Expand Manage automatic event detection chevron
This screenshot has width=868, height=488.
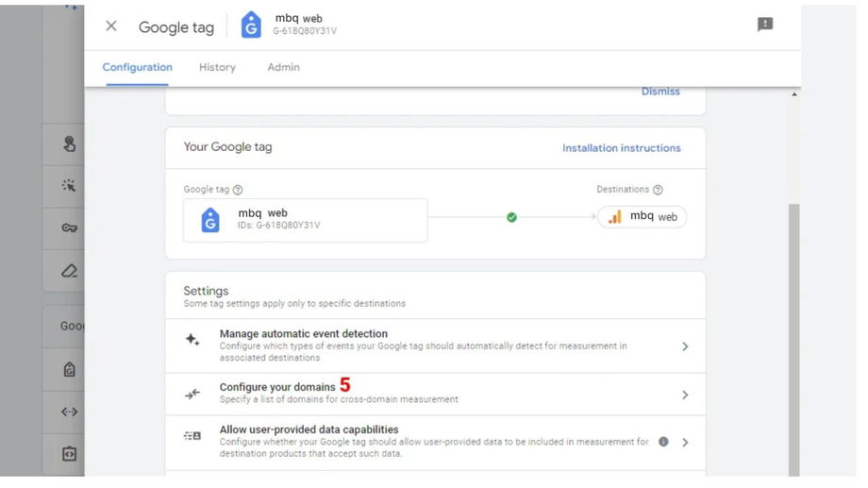(x=685, y=346)
